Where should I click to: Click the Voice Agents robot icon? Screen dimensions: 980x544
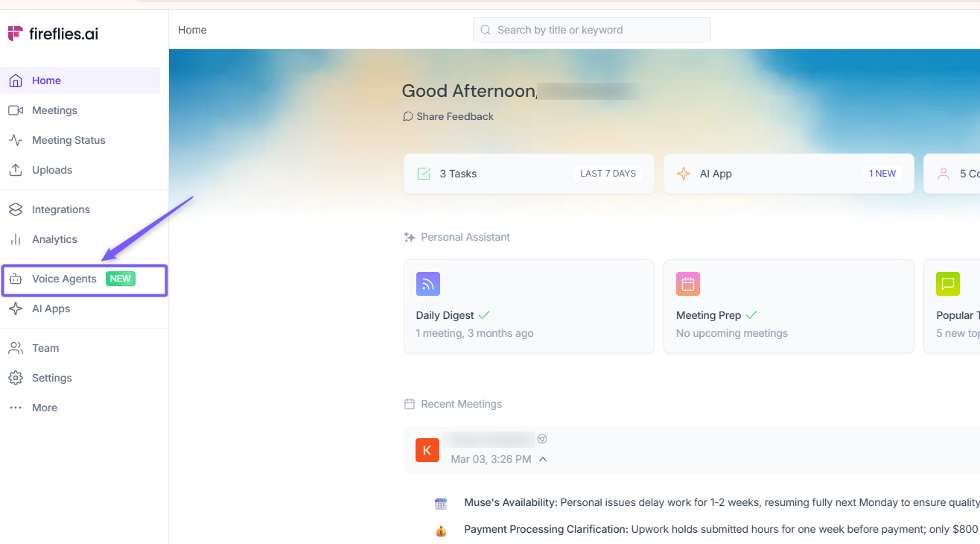pyautogui.click(x=16, y=279)
